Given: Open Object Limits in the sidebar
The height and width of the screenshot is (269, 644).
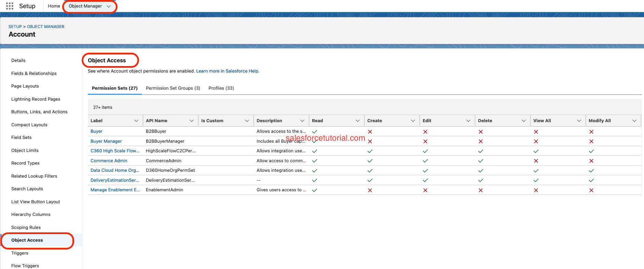Looking at the screenshot, I should 25,151.
